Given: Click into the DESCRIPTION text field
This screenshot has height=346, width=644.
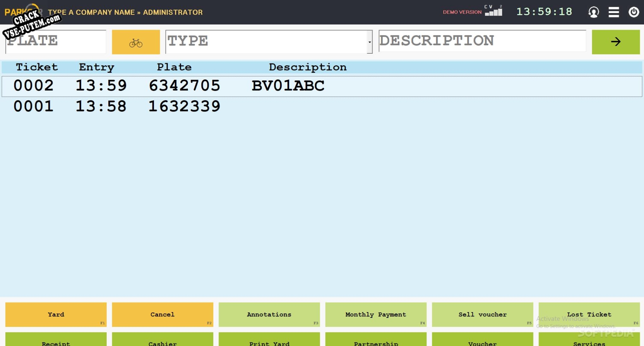Looking at the screenshot, I should point(482,41).
